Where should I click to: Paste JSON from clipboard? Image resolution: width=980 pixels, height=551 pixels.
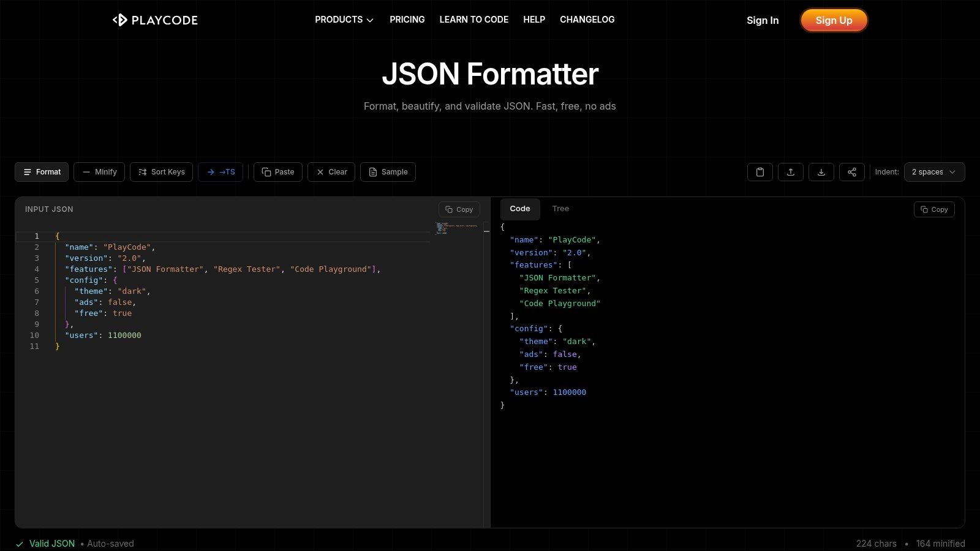tap(277, 172)
